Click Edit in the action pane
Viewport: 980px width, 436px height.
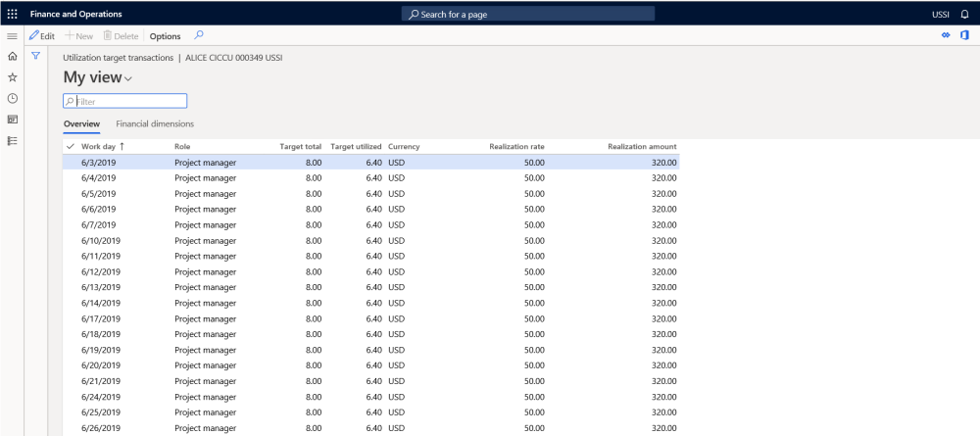[x=42, y=36]
